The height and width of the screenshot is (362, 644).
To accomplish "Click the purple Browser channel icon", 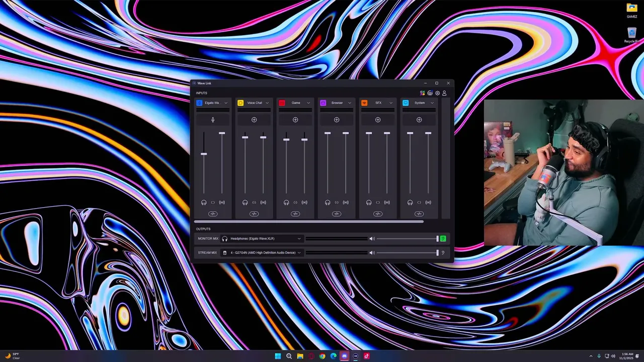I will point(323,103).
